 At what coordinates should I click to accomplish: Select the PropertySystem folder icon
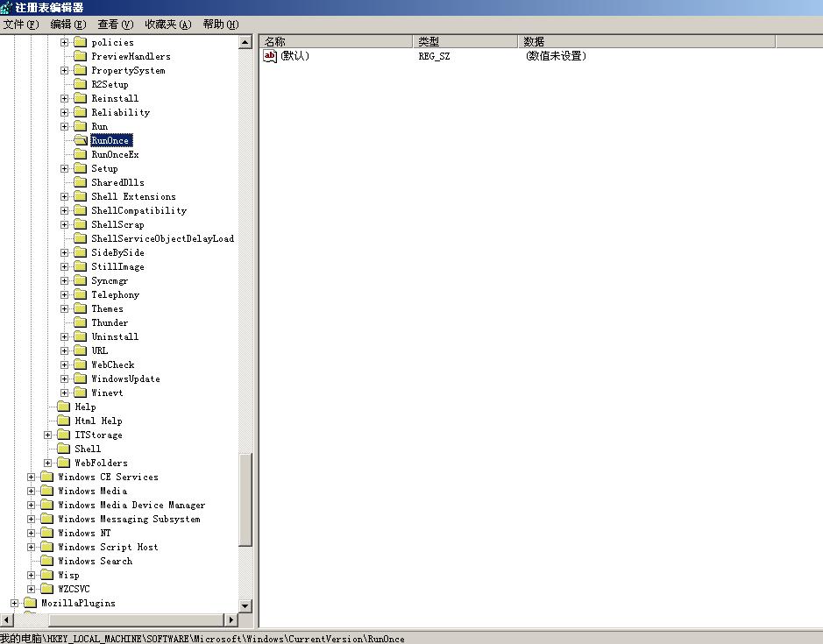(81, 70)
